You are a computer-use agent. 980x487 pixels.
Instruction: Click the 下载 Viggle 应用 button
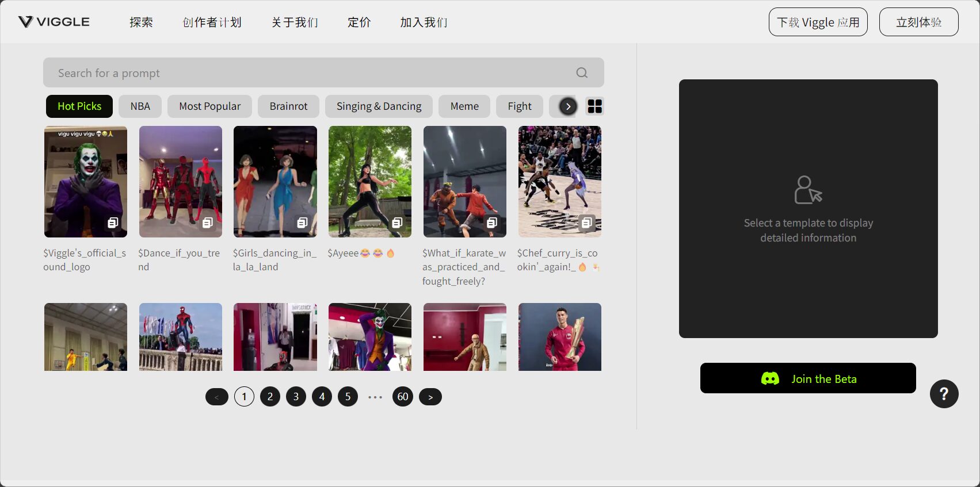tap(818, 22)
